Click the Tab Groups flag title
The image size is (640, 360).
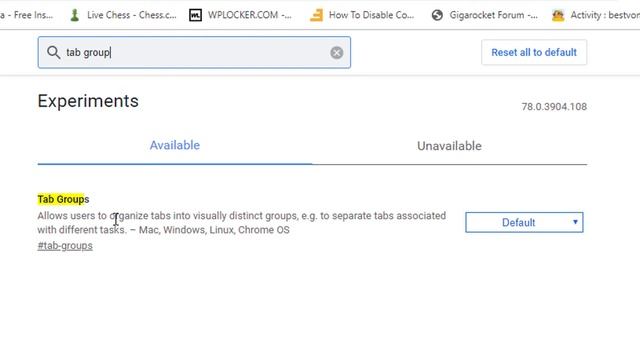click(63, 199)
